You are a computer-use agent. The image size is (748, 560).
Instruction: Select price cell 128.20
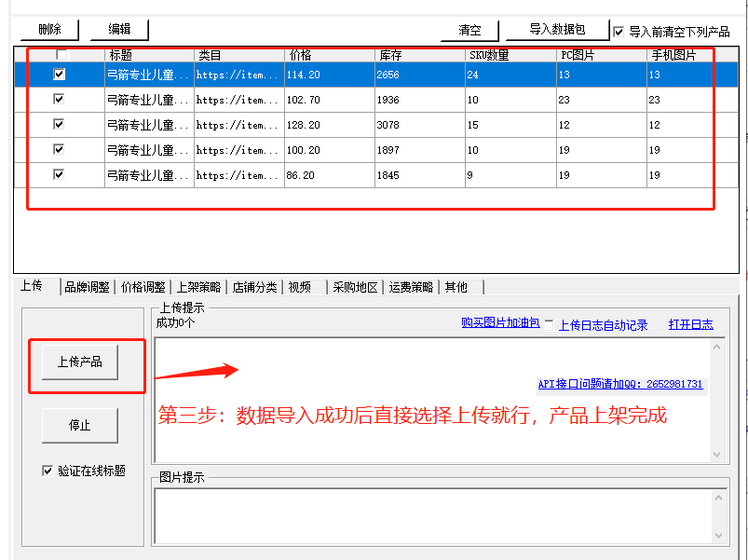[330, 125]
